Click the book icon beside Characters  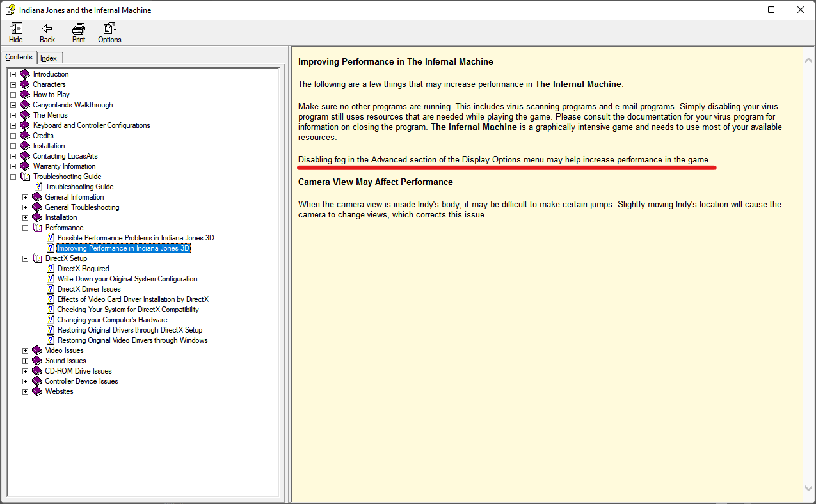click(x=25, y=84)
